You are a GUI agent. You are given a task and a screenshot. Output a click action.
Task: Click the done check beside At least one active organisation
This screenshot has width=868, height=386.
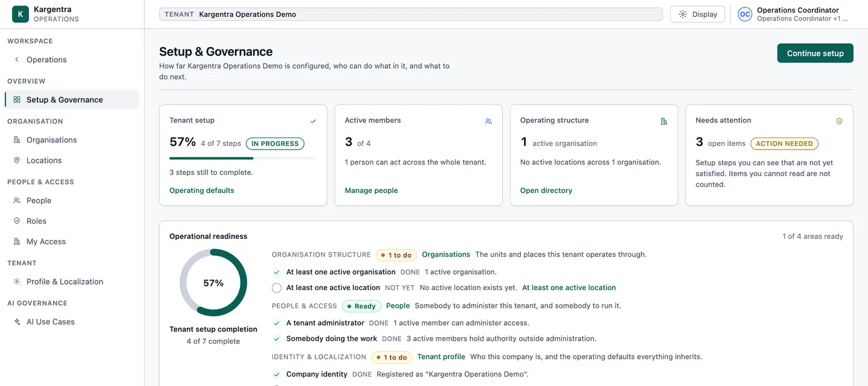277,272
